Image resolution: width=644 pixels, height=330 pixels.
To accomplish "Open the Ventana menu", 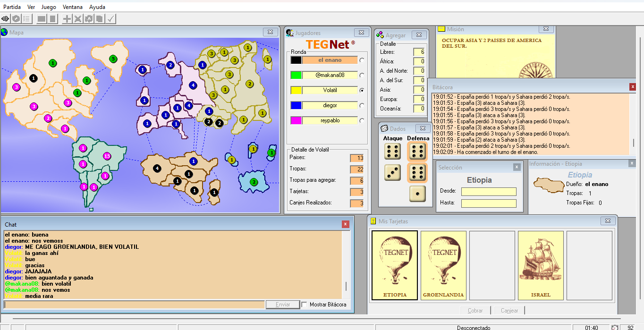I will point(72,7).
